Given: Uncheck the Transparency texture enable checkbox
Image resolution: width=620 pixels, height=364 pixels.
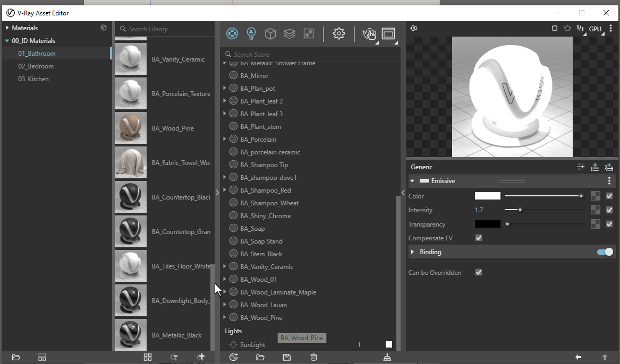Looking at the screenshot, I should coord(609,224).
